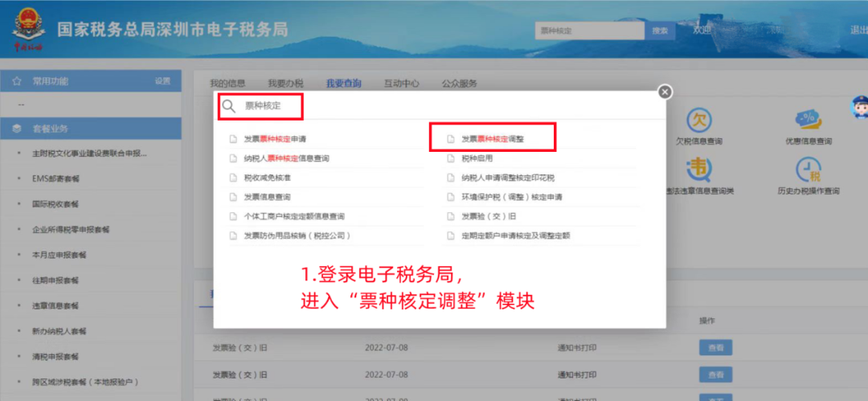Open 环境保护税(调整)核定申请 result
The width and height of the screenshot is (868, 401).
pos(513,197)
